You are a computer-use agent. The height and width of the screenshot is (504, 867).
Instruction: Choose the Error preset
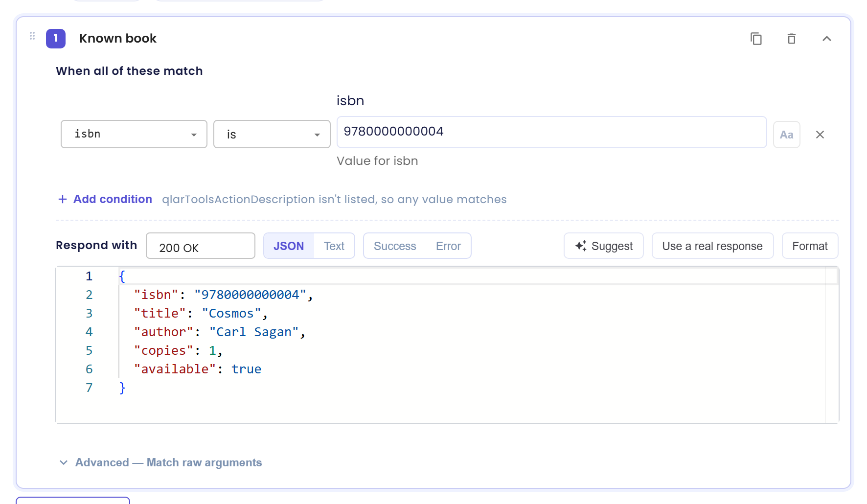(448, 246)
